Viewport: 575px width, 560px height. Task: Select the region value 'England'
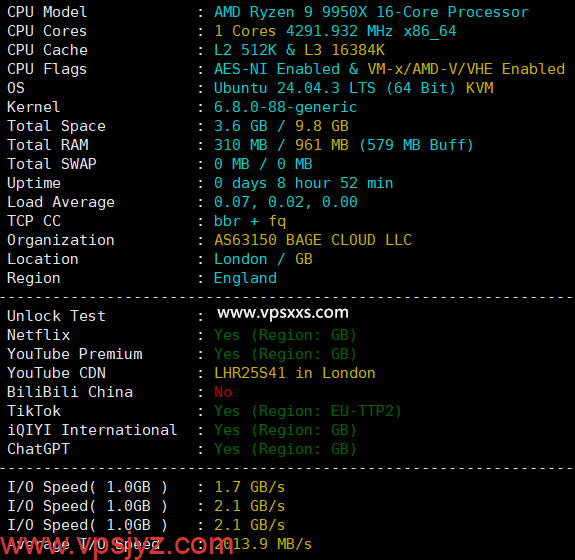tap(245, 278)
